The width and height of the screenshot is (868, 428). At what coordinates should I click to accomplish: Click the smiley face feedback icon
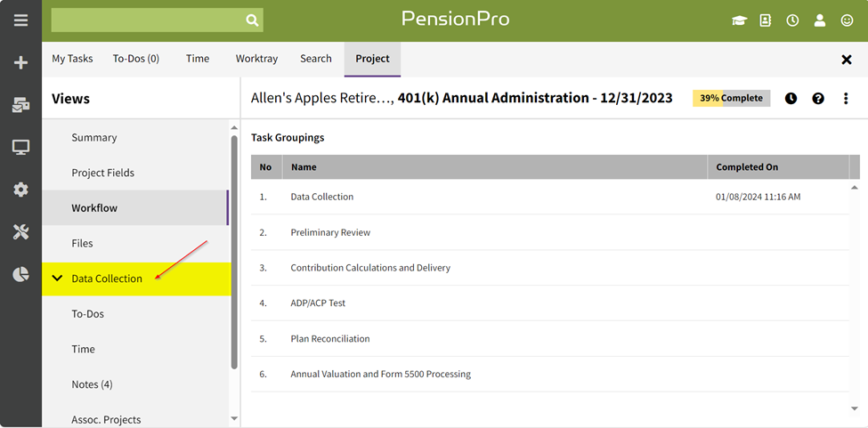click(x=847, y=20)
